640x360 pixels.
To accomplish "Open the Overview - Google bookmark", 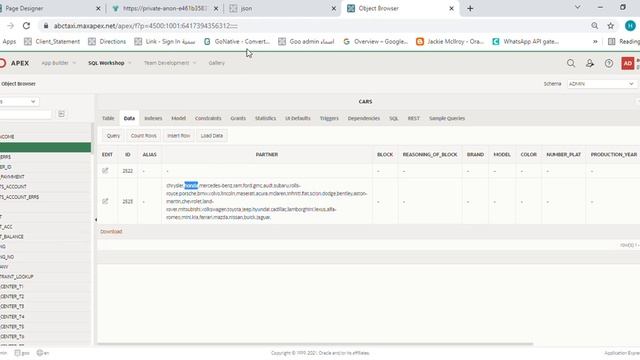I will (x=376, y=41).
